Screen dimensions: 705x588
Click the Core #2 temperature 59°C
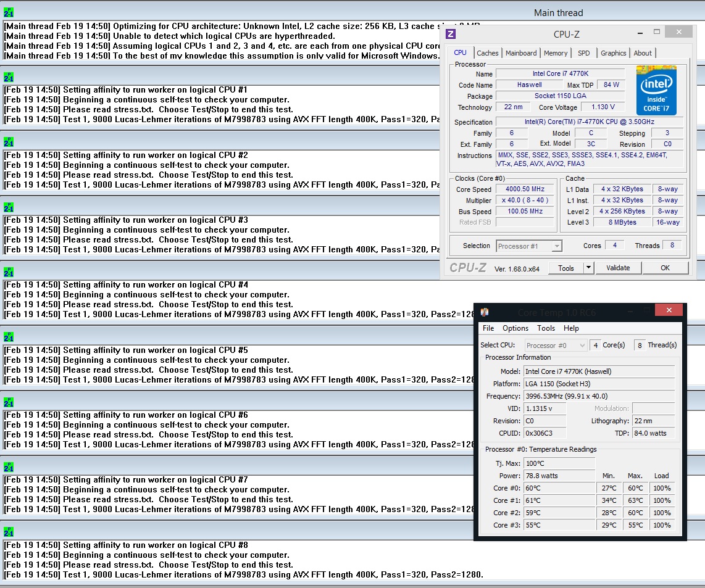[x=559, y=513]
